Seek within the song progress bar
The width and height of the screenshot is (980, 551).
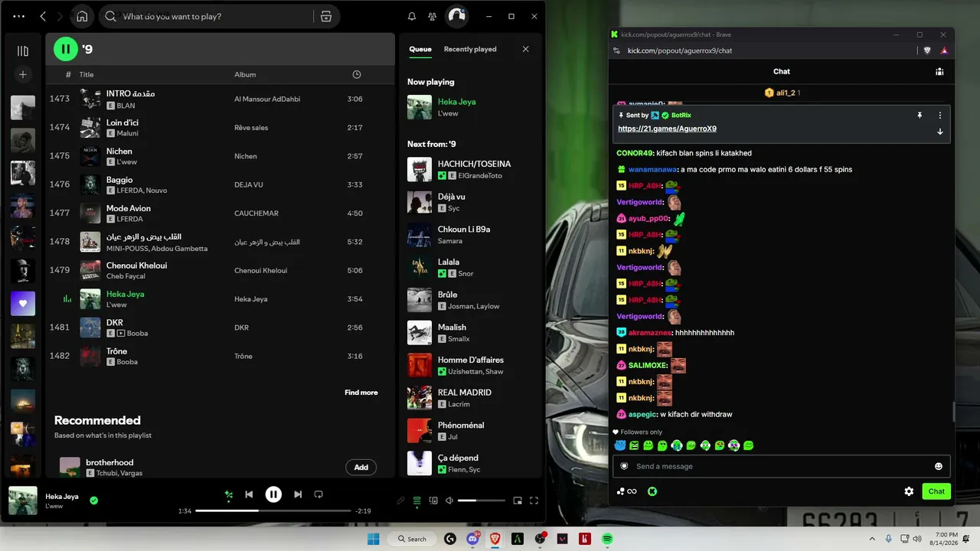pyautogui.click(x=274, y=510)
